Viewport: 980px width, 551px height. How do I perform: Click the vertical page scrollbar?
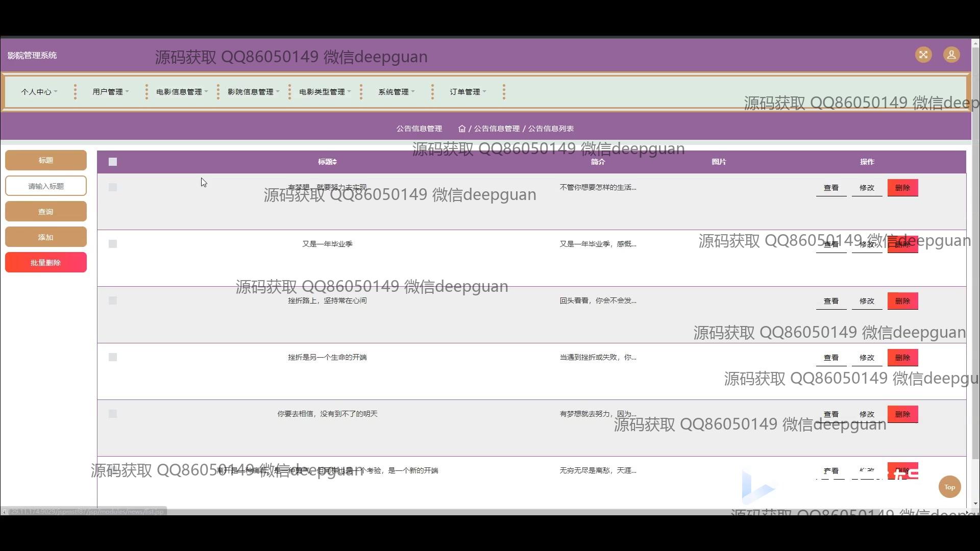tap(975, 254)
